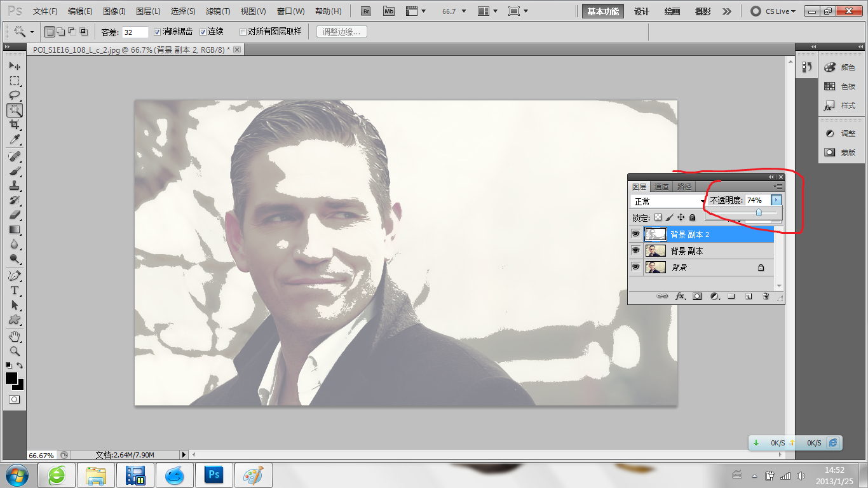Screen dimensions: 868x488
Task: Select the Zoom tool in toolbox
Action: pos(15,351)
